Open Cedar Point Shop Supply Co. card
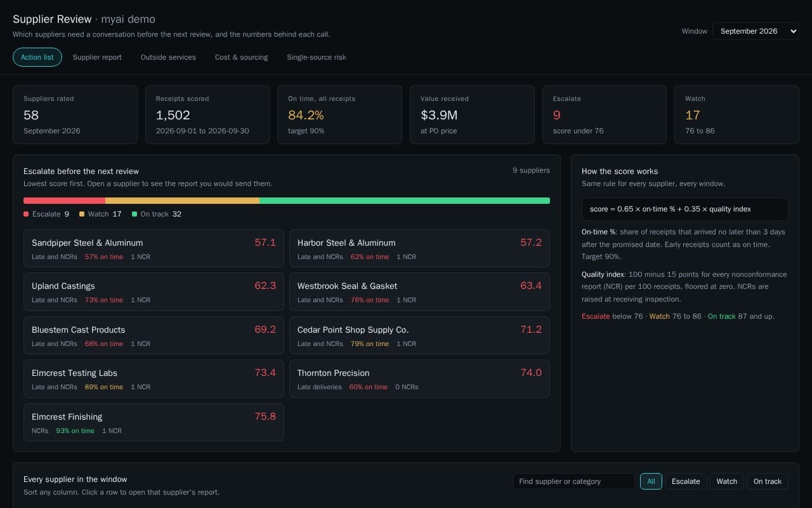Image resolution: width=812 pixels, height=508 pixels. coord(419,335)
